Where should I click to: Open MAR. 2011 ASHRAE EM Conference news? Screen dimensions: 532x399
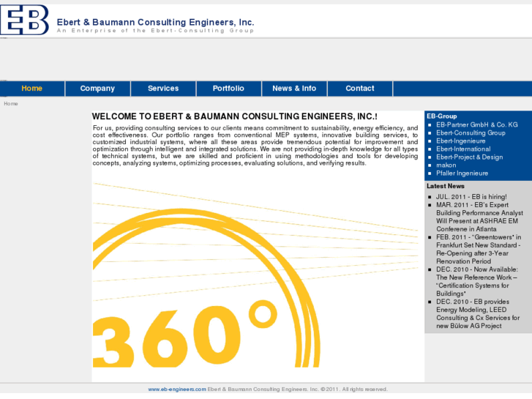pyautogui.click(x=479, y=217)
